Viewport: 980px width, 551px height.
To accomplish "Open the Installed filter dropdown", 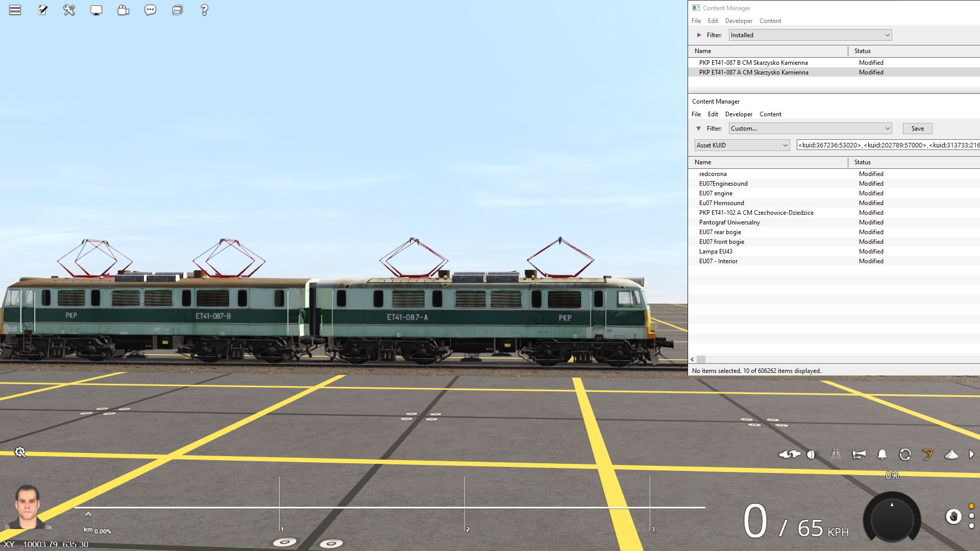I will pos(810,35).
